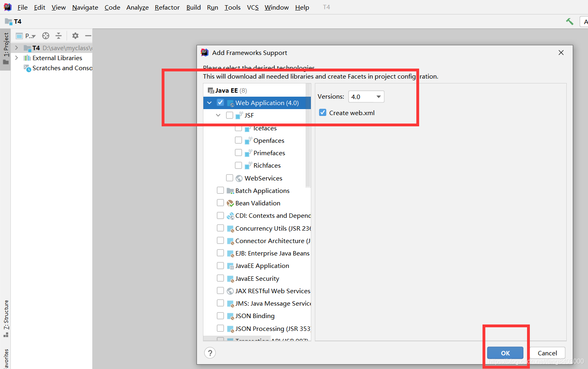Open the Tools menu
The width and height of the screenshot is (588, 369).
233,7
